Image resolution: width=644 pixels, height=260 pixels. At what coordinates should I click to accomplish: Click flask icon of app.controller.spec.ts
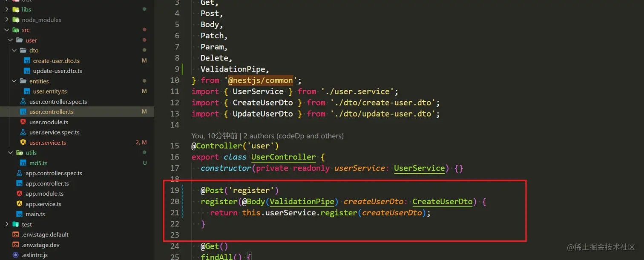[19, 173]
